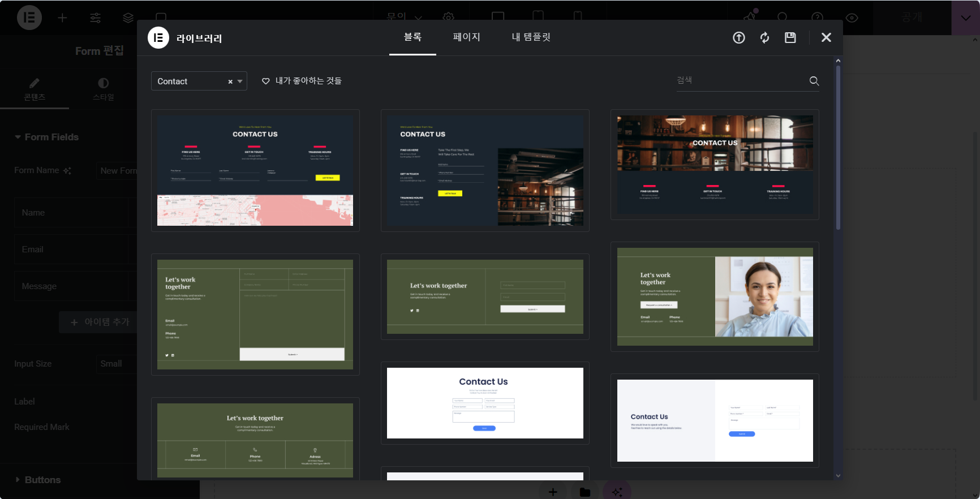This screenshot has width=980, height=499.
Task: Select white centered Contact Us form template
Action: pyautogui.click(x=485, y=403)
